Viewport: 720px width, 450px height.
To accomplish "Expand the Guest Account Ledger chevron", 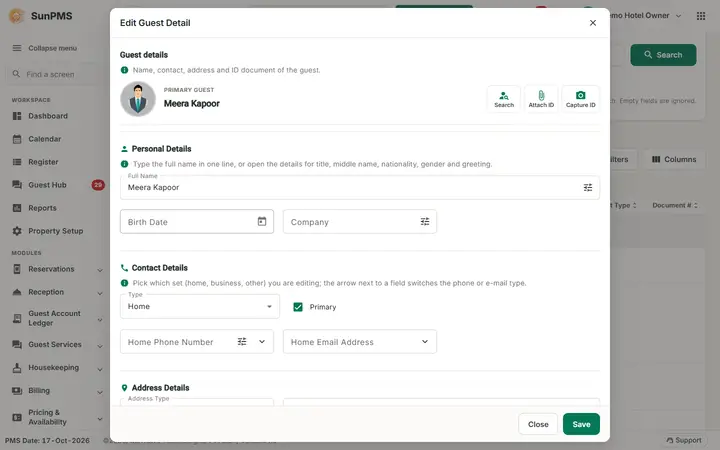I will [100, 319].
